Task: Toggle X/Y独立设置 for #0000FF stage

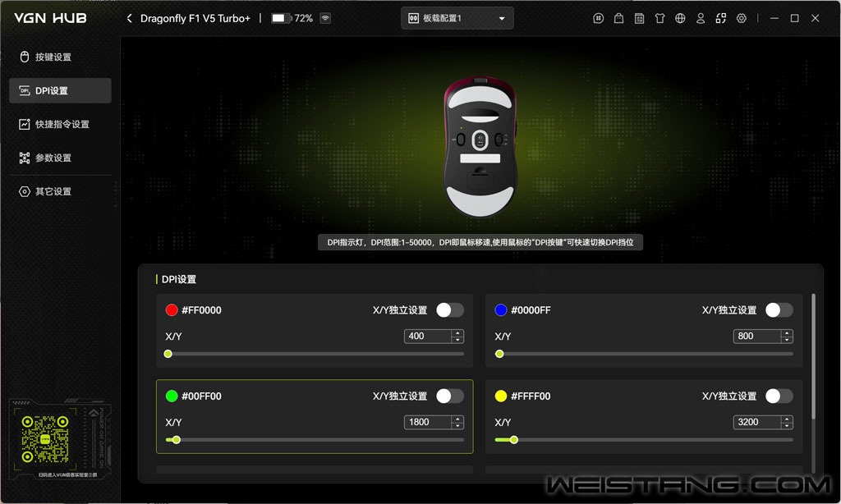Action: (x=779, y=310)
